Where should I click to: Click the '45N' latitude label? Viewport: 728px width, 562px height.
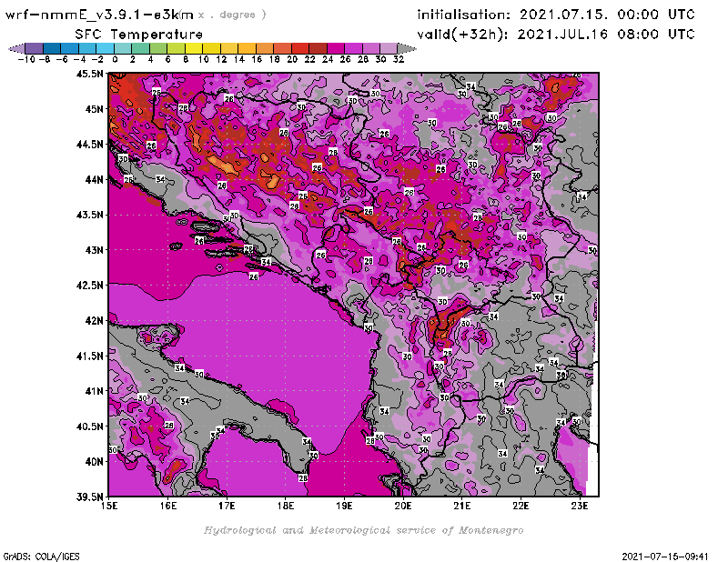tap(95, 109)
